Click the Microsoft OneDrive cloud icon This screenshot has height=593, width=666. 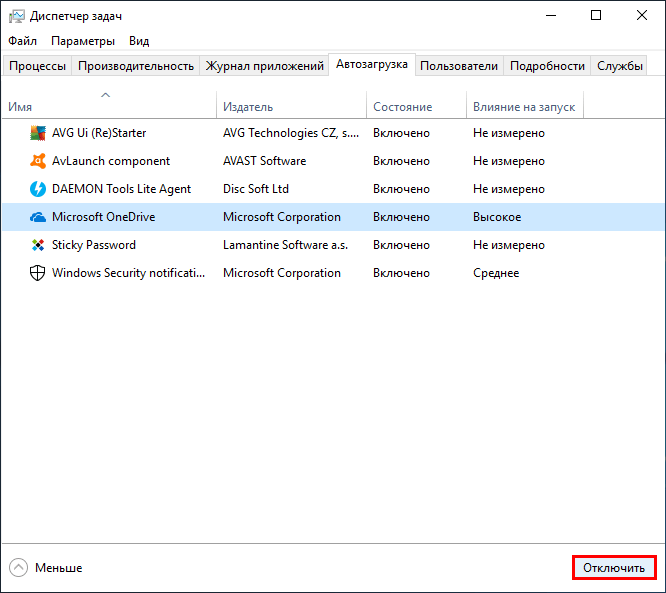(38, 217)
